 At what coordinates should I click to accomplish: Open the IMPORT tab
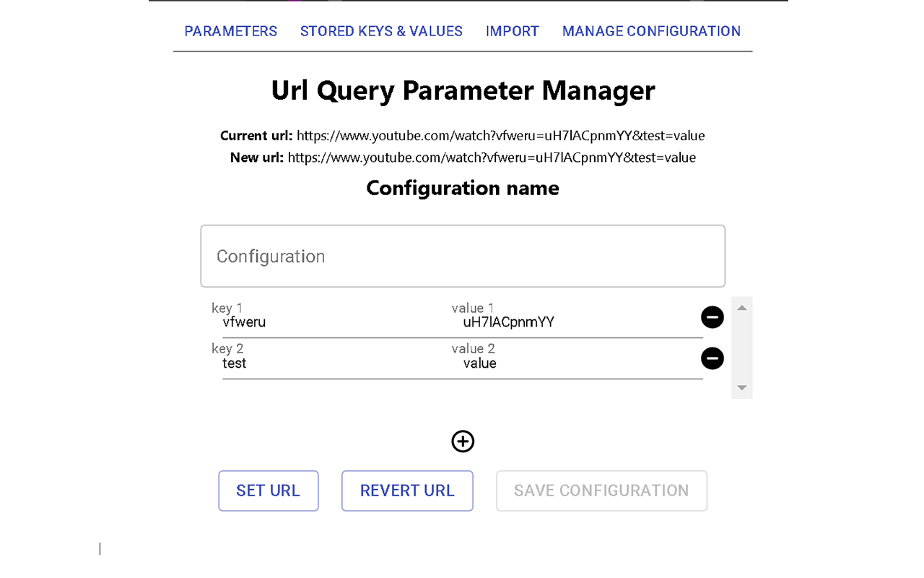click(x=513, y=31)
